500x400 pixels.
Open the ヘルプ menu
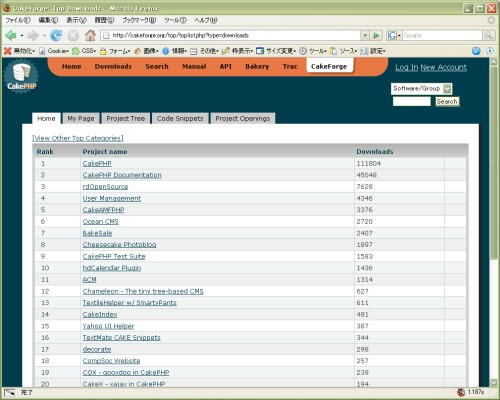206,20
